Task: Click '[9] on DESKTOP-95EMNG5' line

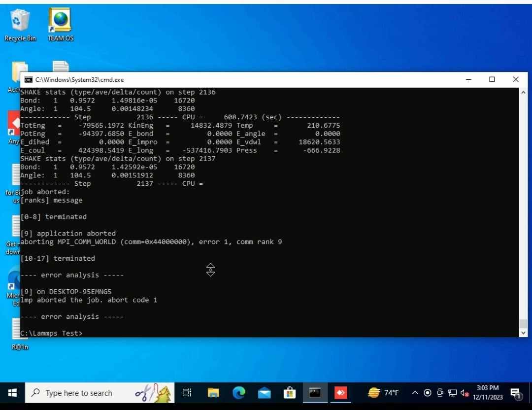Action: (66, 292)
